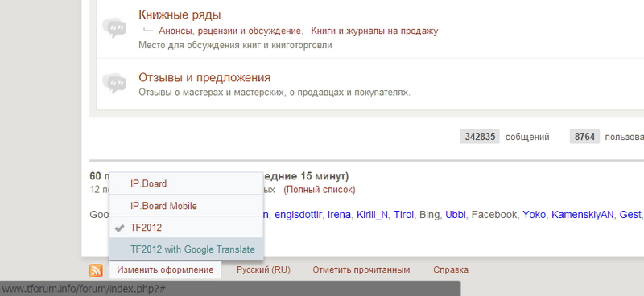
Task: Select IP.Board Mobile skin
Action: [186, 206]
